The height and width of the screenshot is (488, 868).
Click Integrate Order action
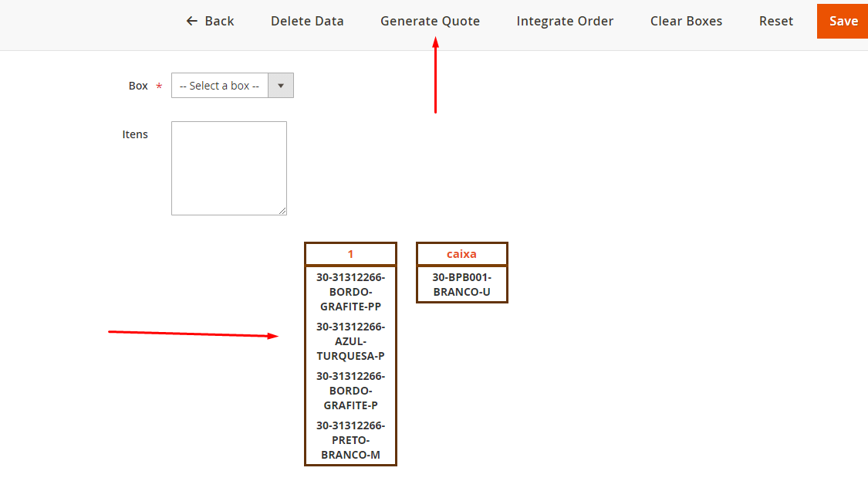pos(565,22)
